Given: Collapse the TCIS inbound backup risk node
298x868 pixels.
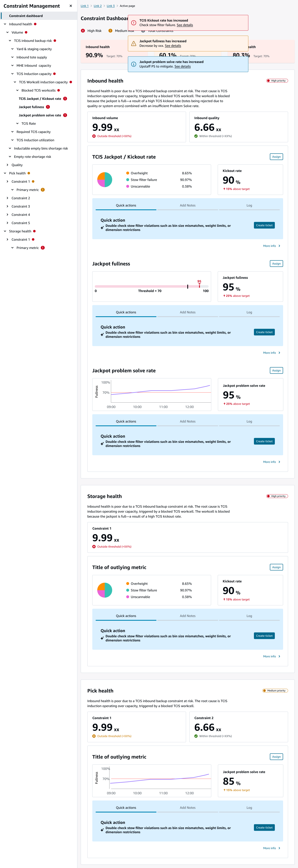Looking at the screenshot, I should click(x=10, y=41).
